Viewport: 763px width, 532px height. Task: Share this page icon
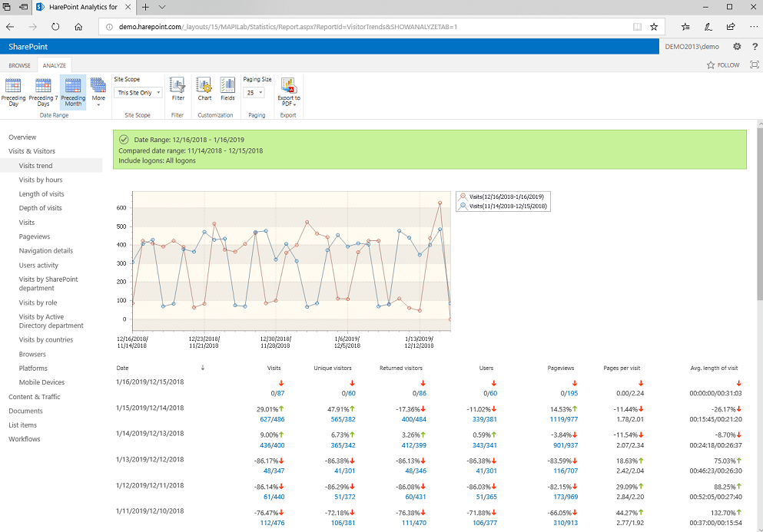pos(731,27)
